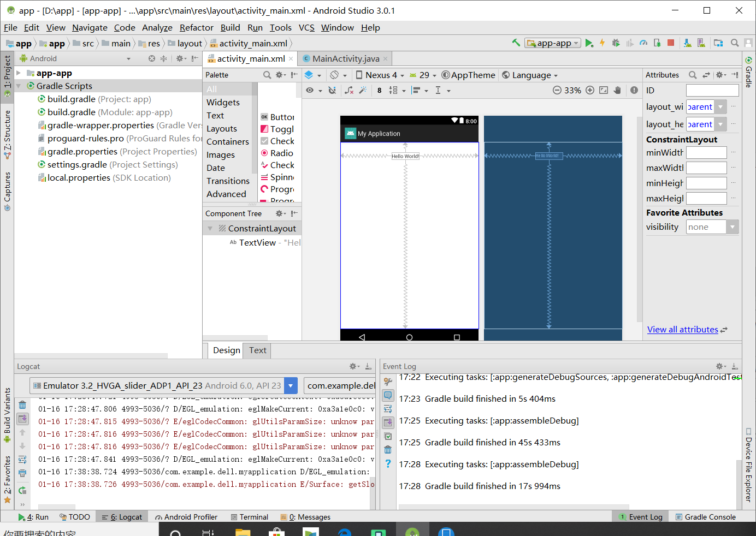Select Widgets category in Palette

tap(223, 102)
